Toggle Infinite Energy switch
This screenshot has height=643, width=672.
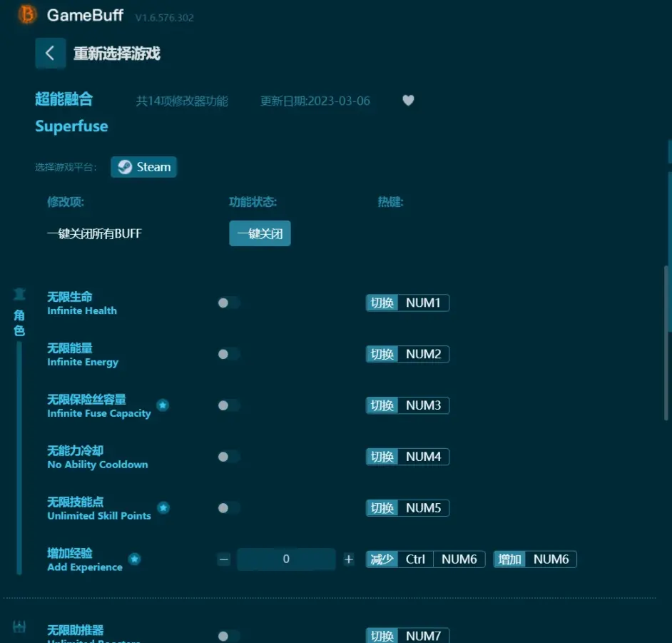point(228,354)
